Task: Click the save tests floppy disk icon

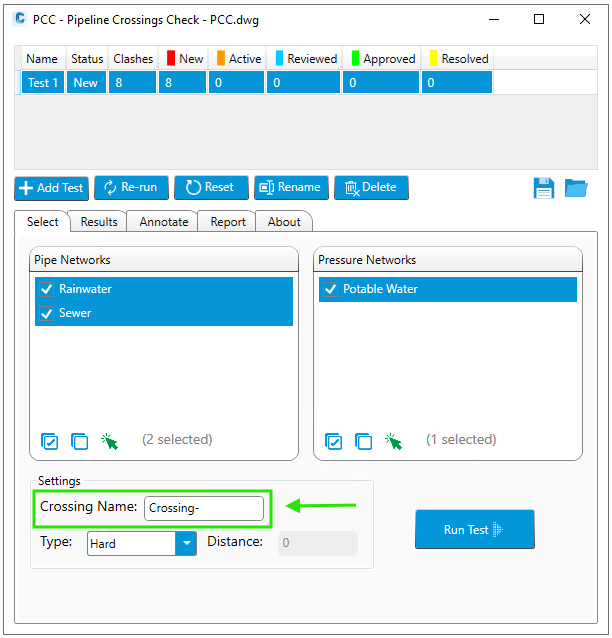Action: 543,188
